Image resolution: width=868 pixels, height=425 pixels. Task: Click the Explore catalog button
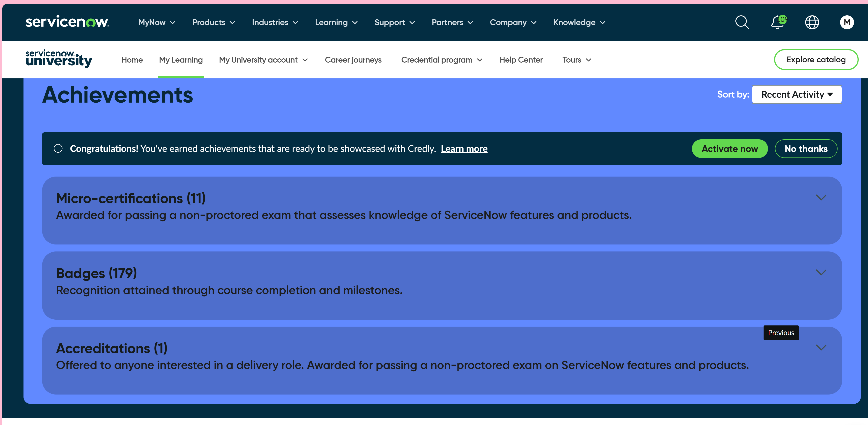(815, 60)
